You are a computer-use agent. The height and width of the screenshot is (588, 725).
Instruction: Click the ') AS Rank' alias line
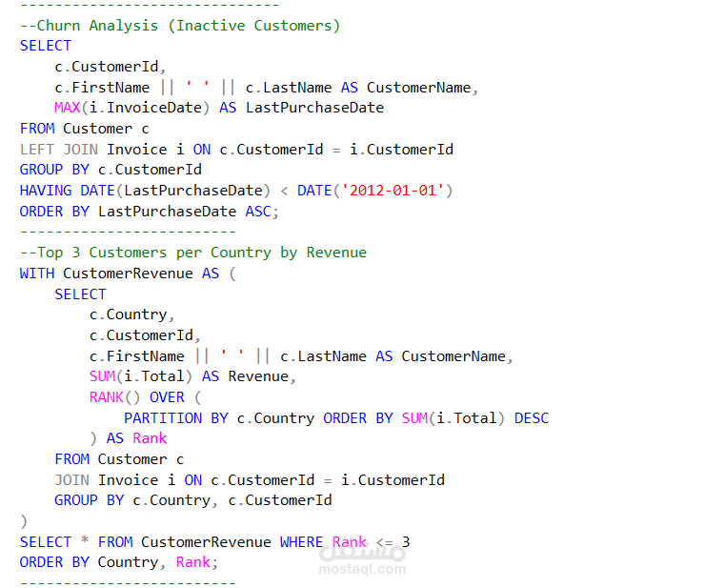click(x=128, y=438)
